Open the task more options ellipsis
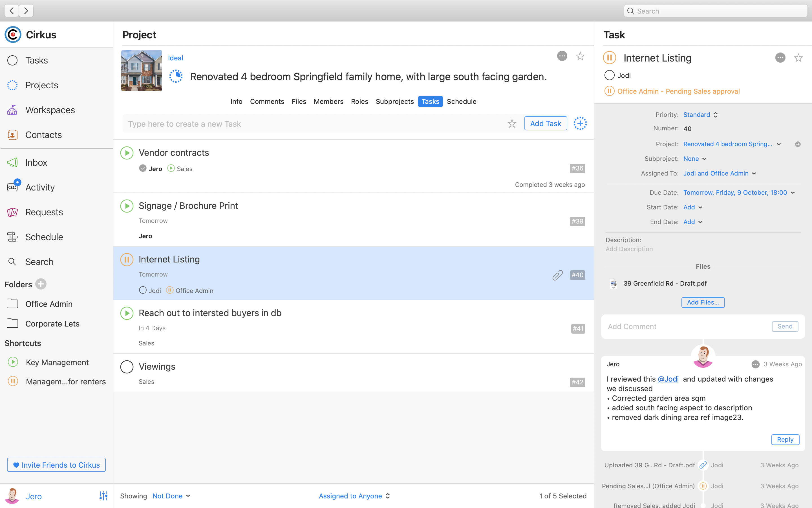Viewport: 812px width, 508px height. pos(780,58)
